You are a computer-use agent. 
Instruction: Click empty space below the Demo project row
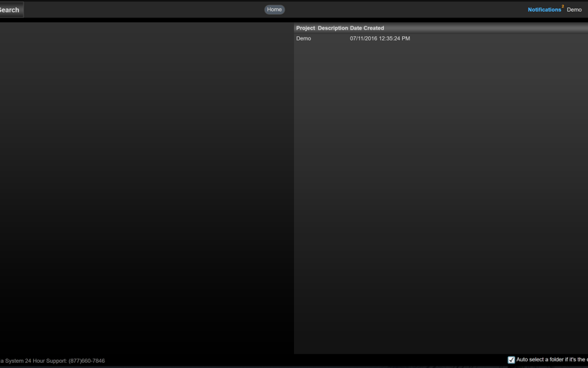(x=440, y=195)
